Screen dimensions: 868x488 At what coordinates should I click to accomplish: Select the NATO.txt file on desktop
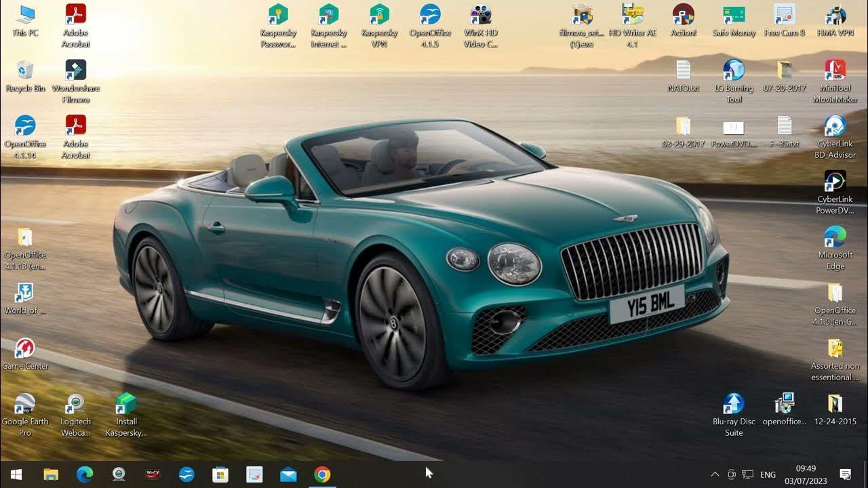[683, 71]
